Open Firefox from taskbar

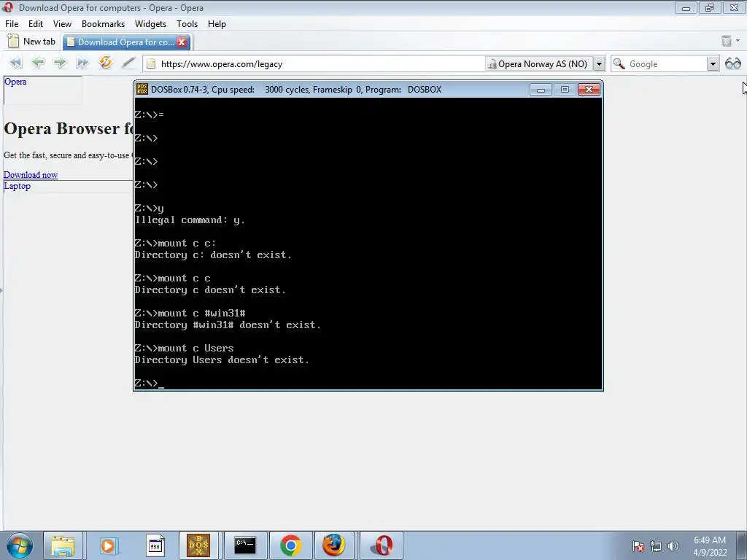click(334, 545)
